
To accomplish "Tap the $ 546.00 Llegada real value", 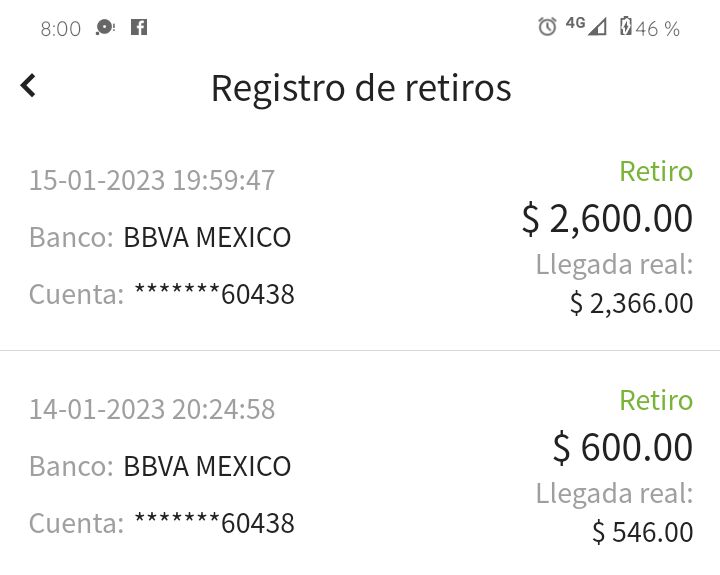I will click(642, 532).
